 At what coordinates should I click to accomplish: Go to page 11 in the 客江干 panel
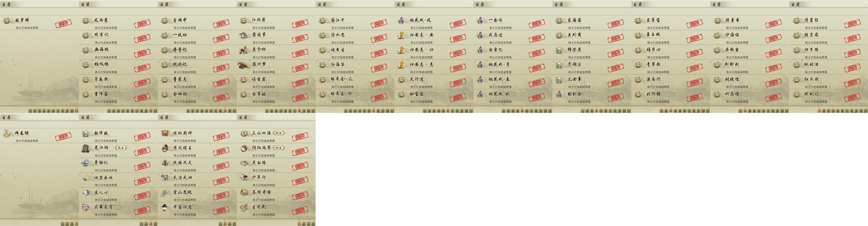[x=392, y=111]
